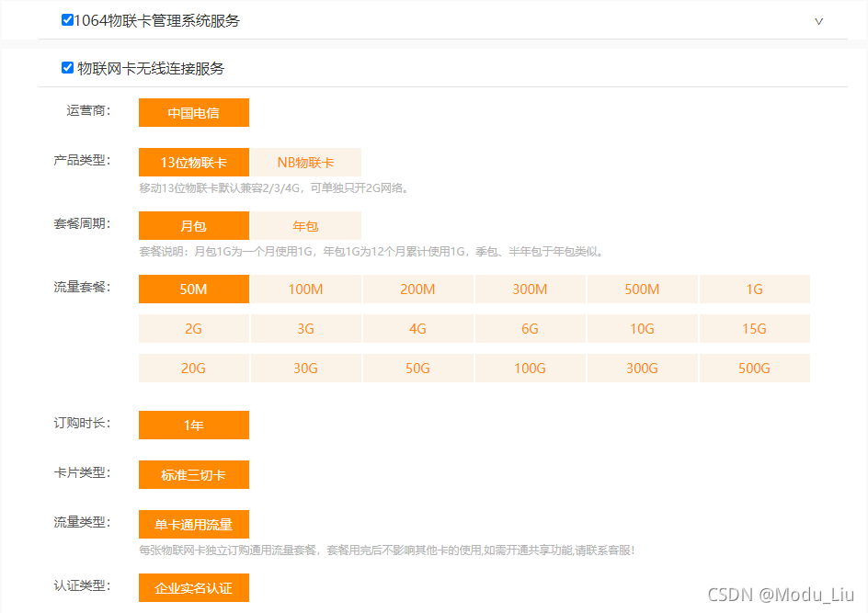Select the 1年 subscription duration
This screenshot has height=613, width=868.
coord(194,425)
